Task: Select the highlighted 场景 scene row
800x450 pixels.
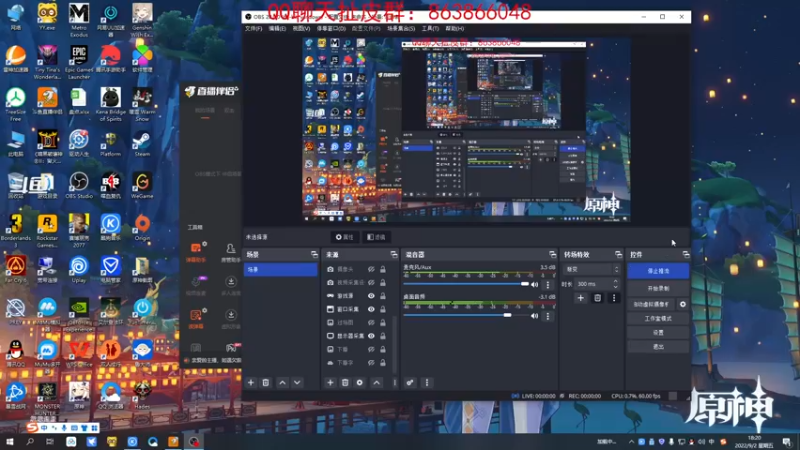Action: coord(281,269)
